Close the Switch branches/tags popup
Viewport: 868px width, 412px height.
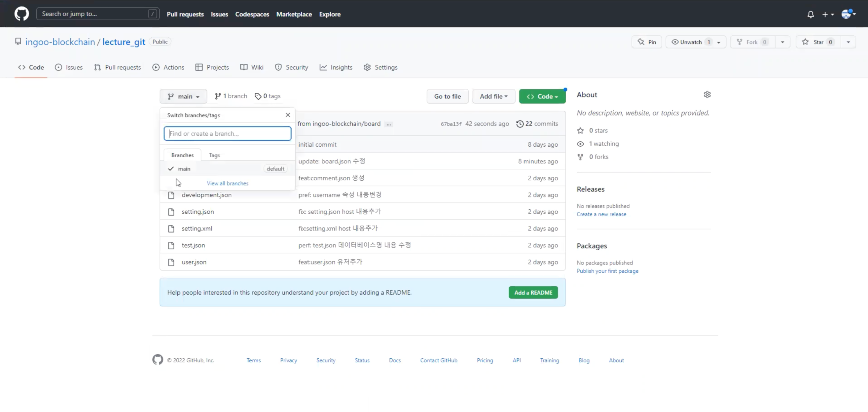pos(287,115)
